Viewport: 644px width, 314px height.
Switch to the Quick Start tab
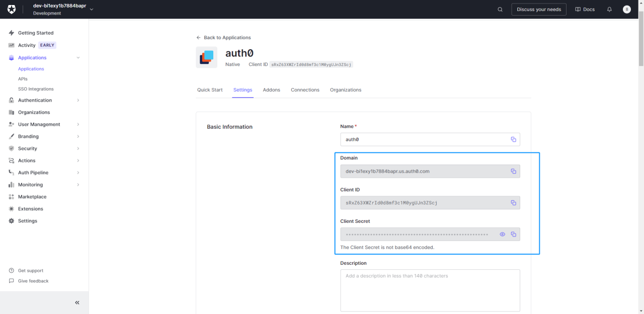point(210,90)
